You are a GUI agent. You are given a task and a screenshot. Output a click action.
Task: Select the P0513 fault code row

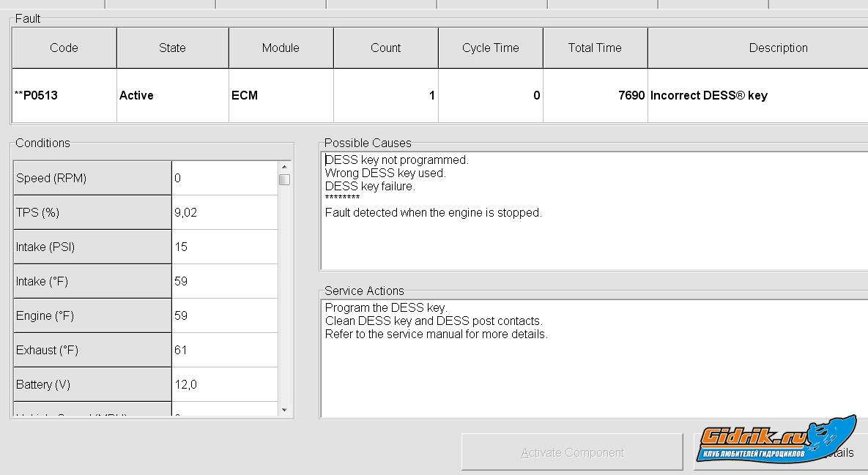37,95
